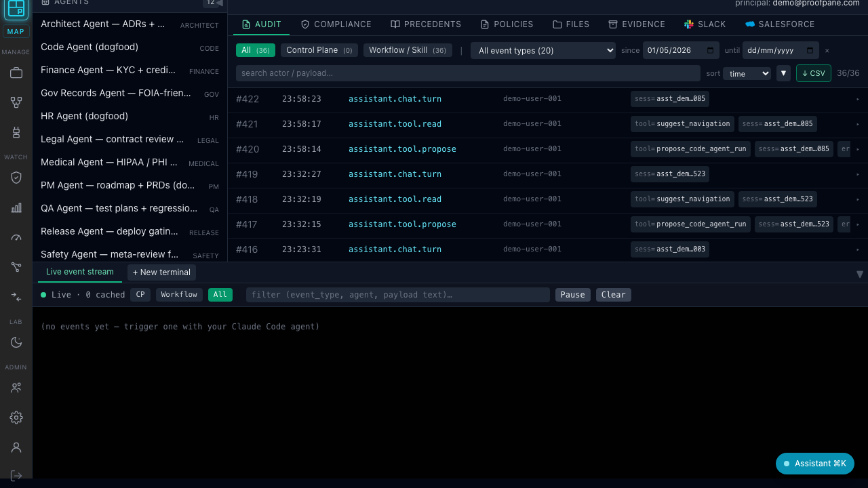Open the branching graph icon in sidebar
Image resolution: width=868 pixels, height=488 pixels.
pyautogui.click(x=16, y=267)
